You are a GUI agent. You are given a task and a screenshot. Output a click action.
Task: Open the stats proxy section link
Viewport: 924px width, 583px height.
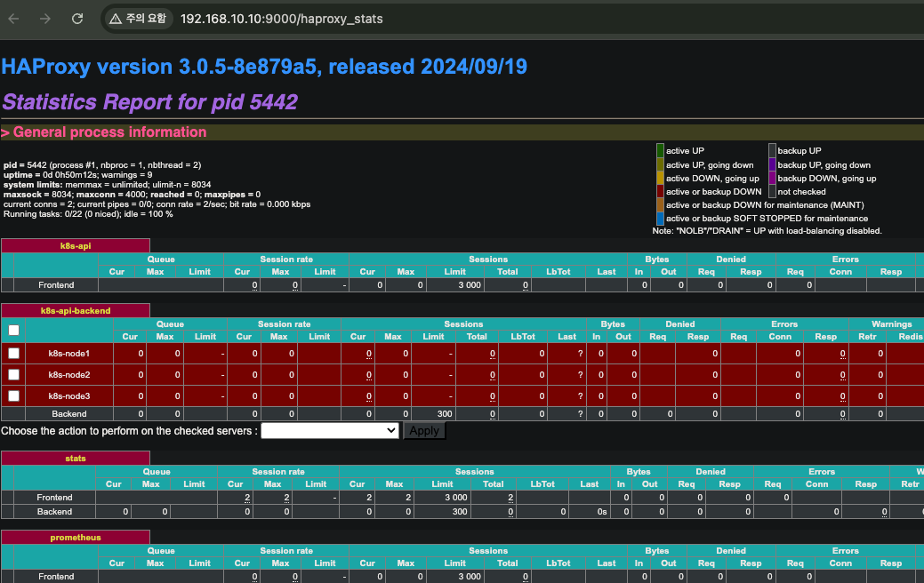[76, 459]
